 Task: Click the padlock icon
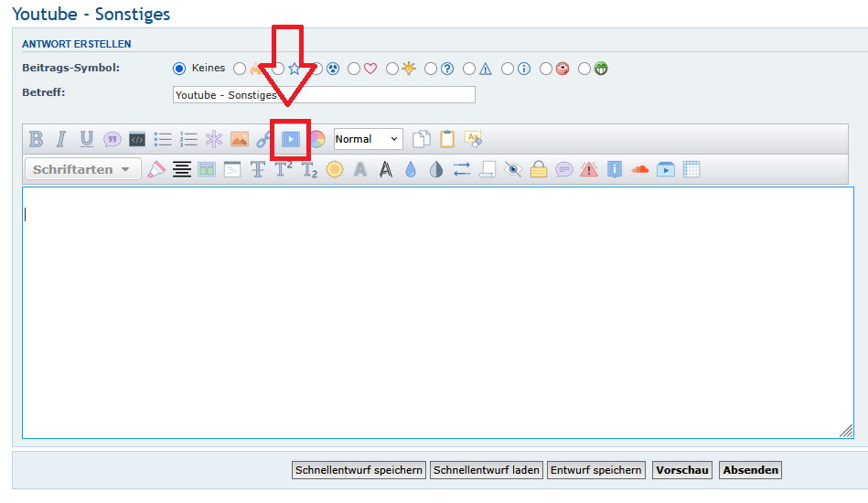pyautogui.click(x=538, y=169)
